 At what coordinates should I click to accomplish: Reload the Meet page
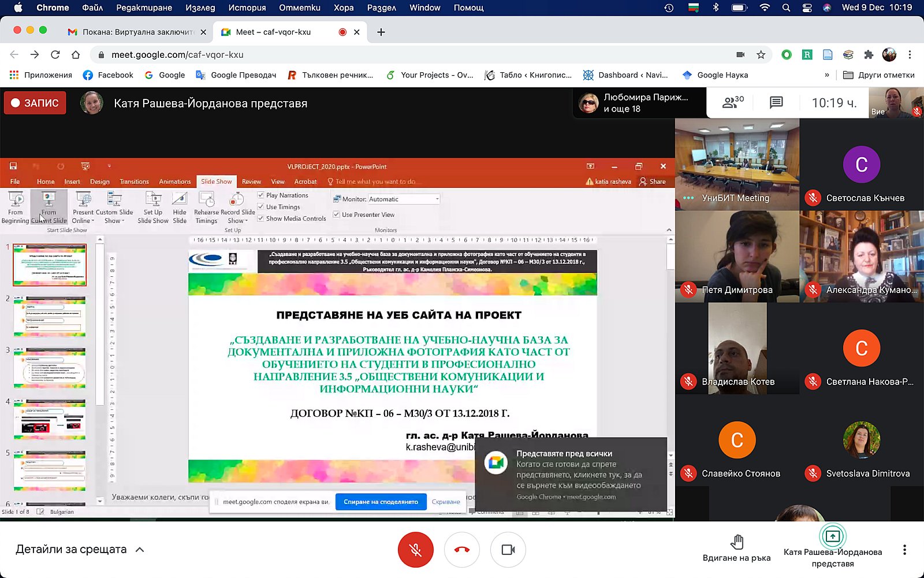tap(55, 55)
